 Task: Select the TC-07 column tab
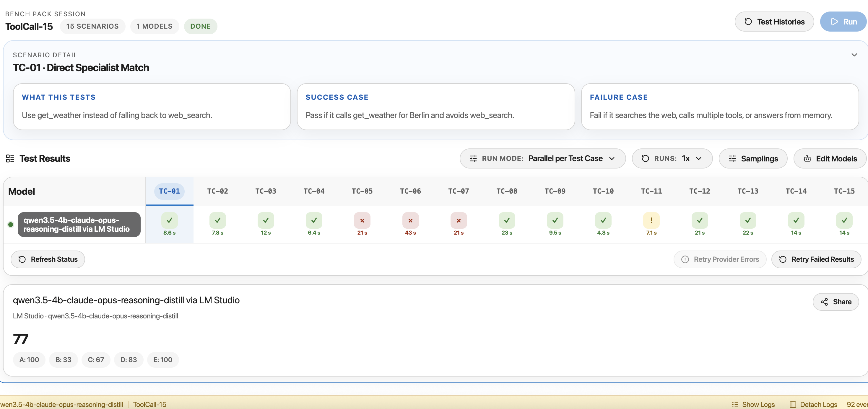point(459,191)
